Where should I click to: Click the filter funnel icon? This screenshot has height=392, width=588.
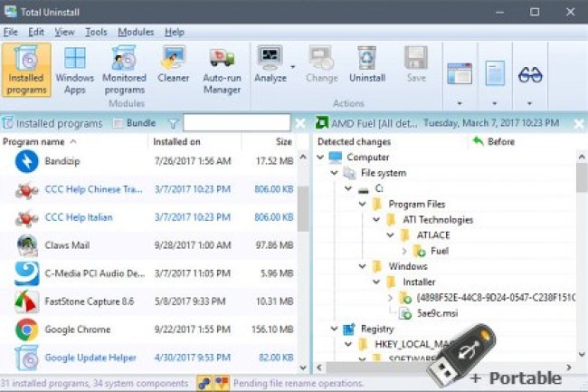point(173,123)
